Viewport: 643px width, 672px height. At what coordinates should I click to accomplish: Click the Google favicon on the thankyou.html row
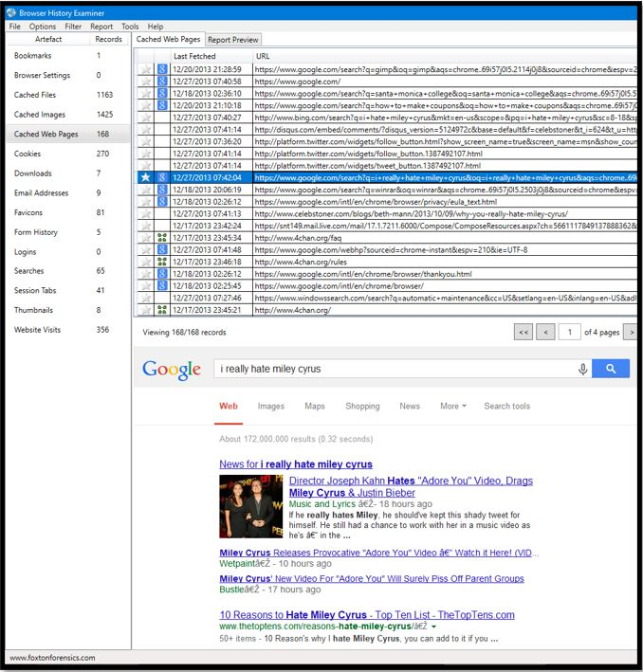pos(162,273)
